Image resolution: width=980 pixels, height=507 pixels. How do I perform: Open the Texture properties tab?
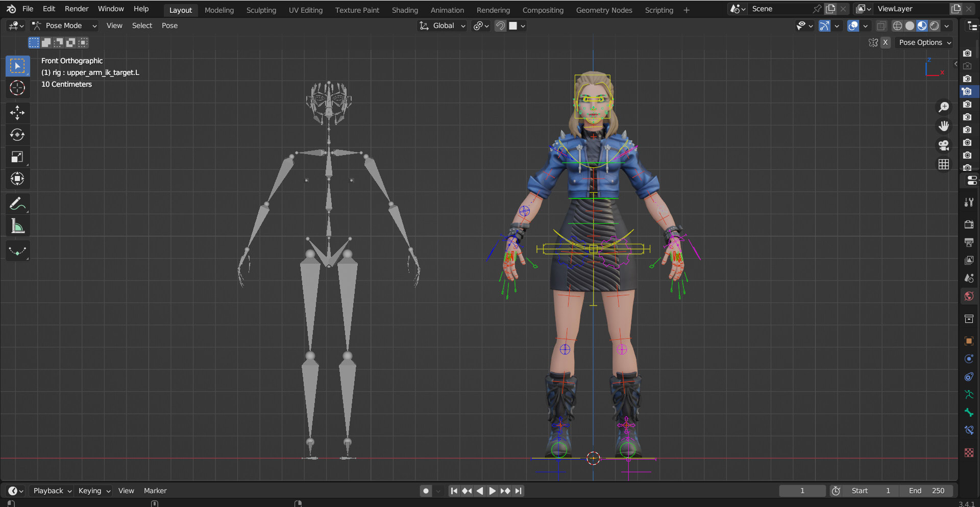click(x=969, y=452)
